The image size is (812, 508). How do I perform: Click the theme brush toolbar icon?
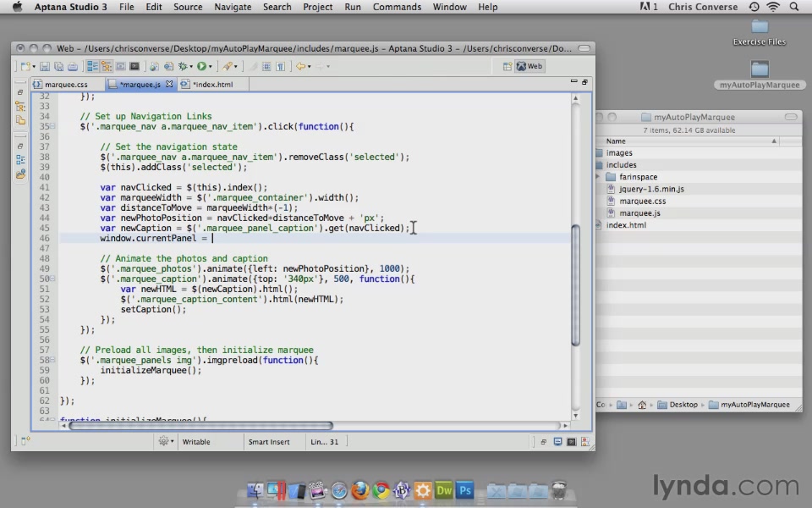(227, 66)
